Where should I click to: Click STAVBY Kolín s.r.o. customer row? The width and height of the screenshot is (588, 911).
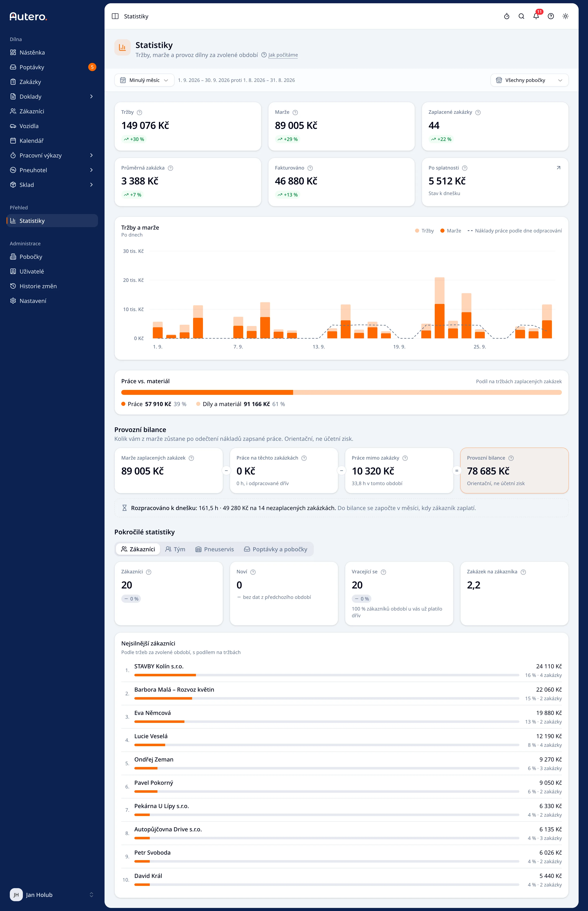point(341,670)
